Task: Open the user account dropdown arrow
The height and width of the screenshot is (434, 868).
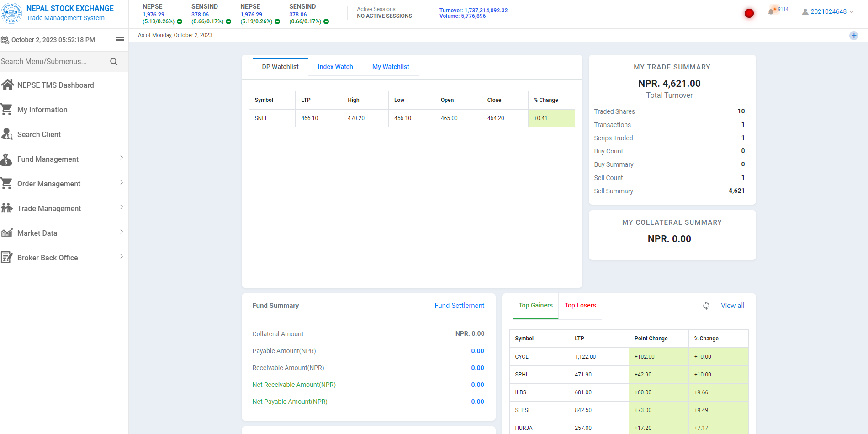Action: (852, 12)
